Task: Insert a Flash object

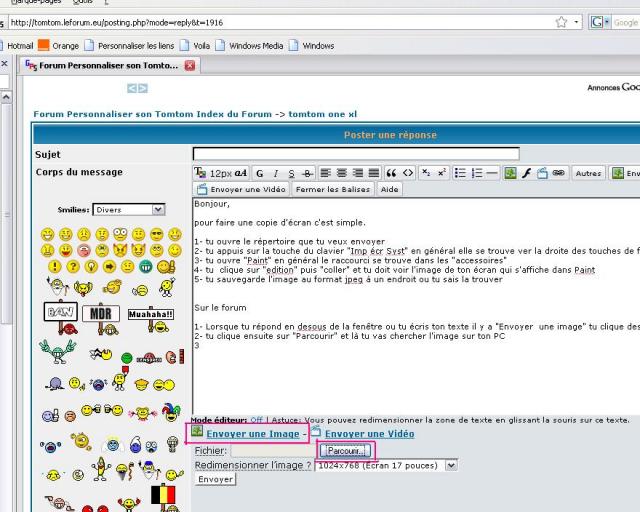Action: tap(527, 173)
